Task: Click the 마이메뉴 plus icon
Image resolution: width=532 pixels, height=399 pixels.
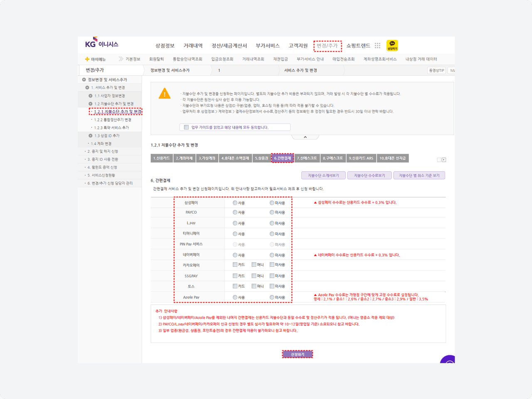Action: [x=87, y=59]
